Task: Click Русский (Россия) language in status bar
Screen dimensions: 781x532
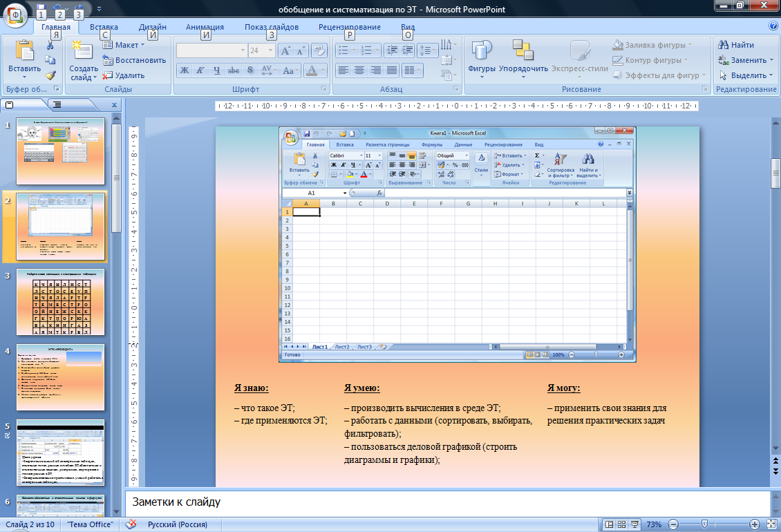Action: (178, 524)
